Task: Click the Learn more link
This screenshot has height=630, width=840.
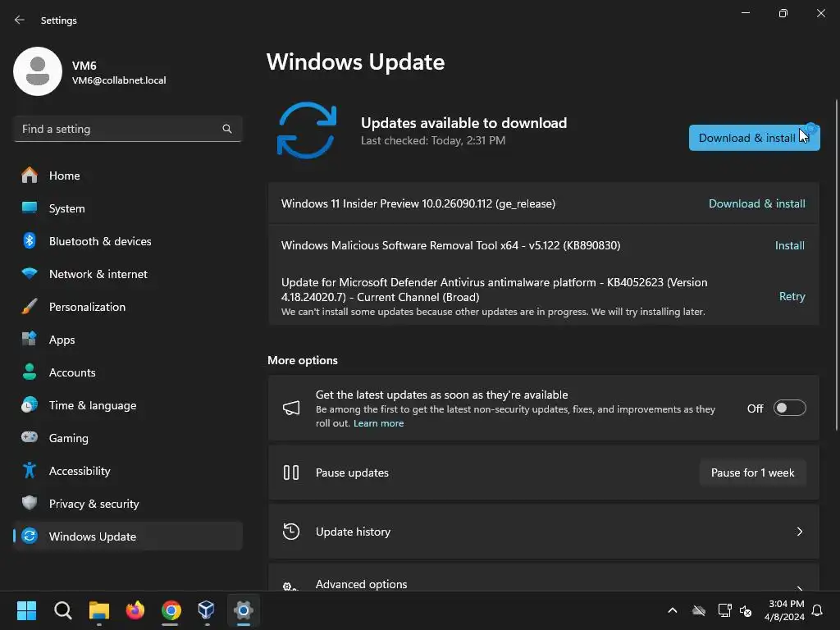Action: pos(378,423)
